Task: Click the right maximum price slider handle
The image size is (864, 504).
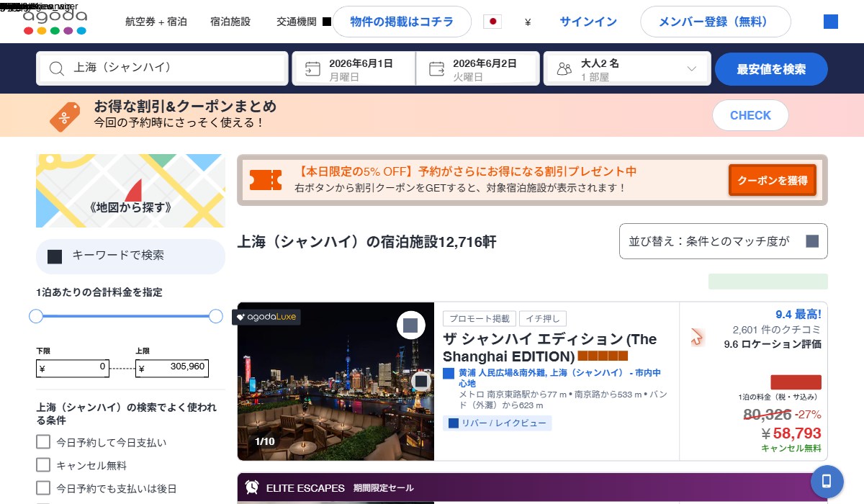Action: coord(216,316)
